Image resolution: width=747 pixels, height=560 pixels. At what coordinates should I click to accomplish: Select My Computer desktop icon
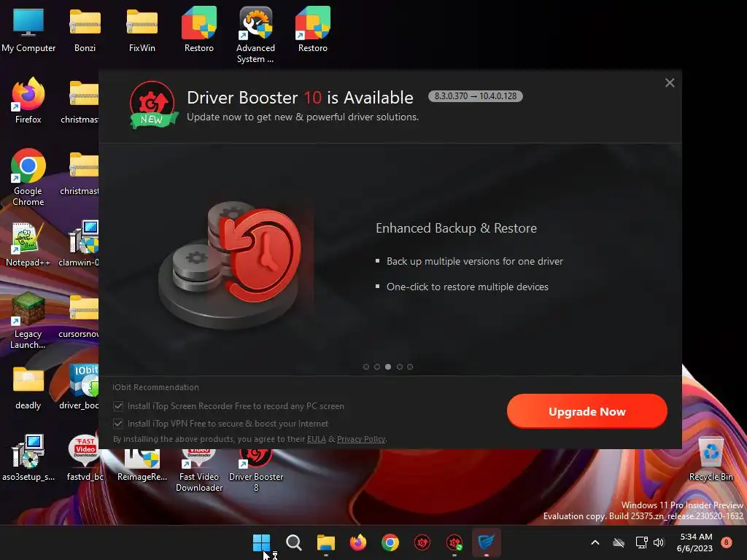28,31
